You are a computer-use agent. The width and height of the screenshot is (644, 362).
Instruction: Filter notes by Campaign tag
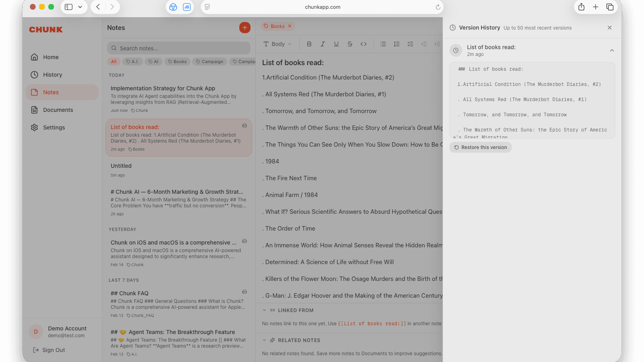coord(210,62)
